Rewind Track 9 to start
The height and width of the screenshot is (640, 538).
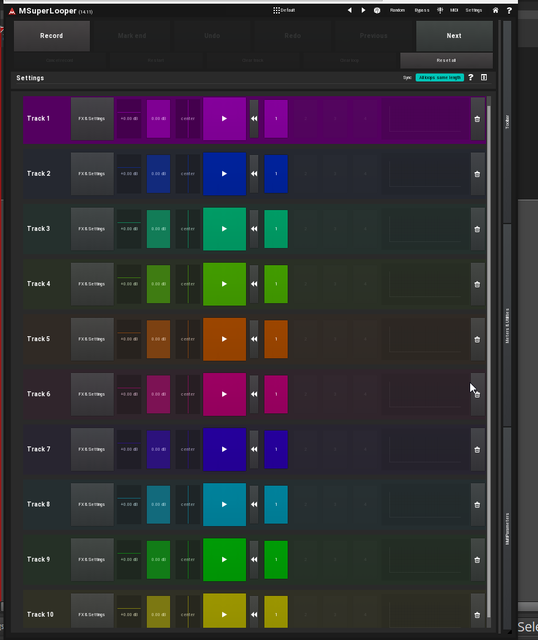(x=254, y=560)
